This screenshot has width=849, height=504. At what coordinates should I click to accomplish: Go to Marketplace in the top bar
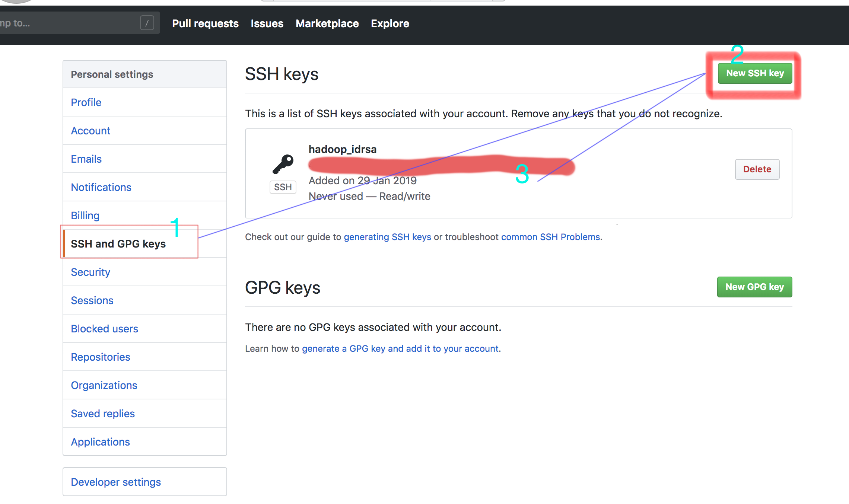point(327,23)
